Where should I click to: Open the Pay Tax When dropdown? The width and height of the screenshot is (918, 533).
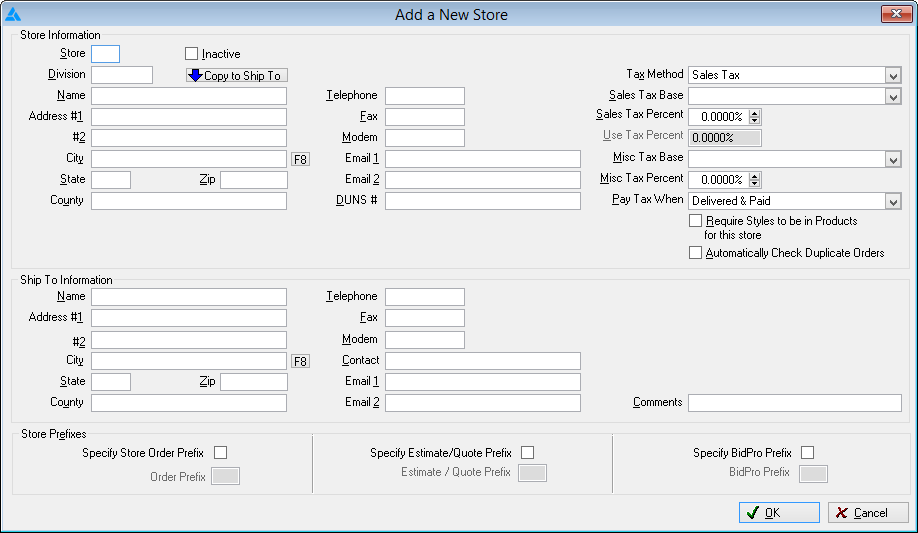point(893,201)
